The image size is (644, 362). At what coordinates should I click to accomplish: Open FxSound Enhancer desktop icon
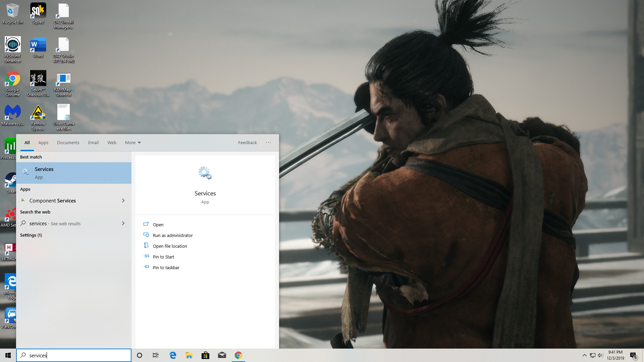coord(13,50)
